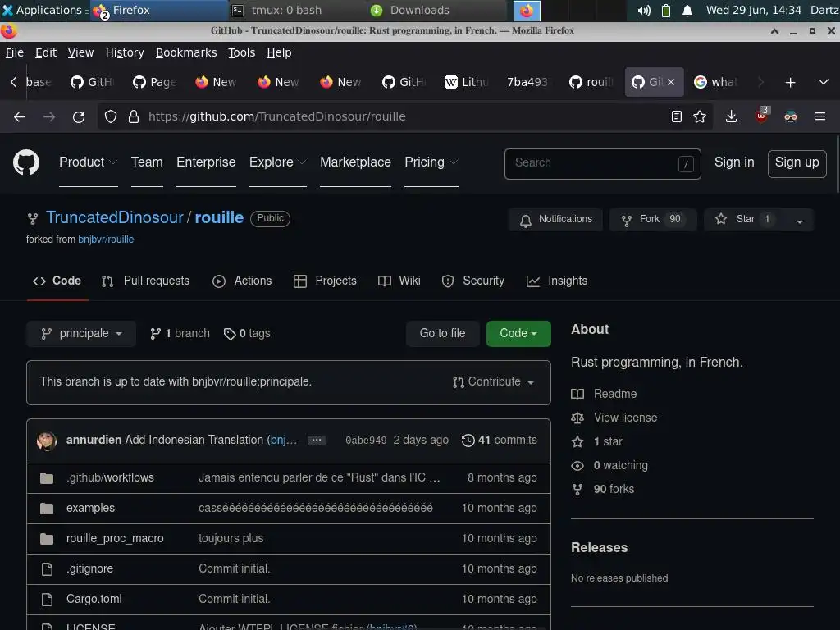
Task: Open View license link in About
Action: [x=625, y=418]
